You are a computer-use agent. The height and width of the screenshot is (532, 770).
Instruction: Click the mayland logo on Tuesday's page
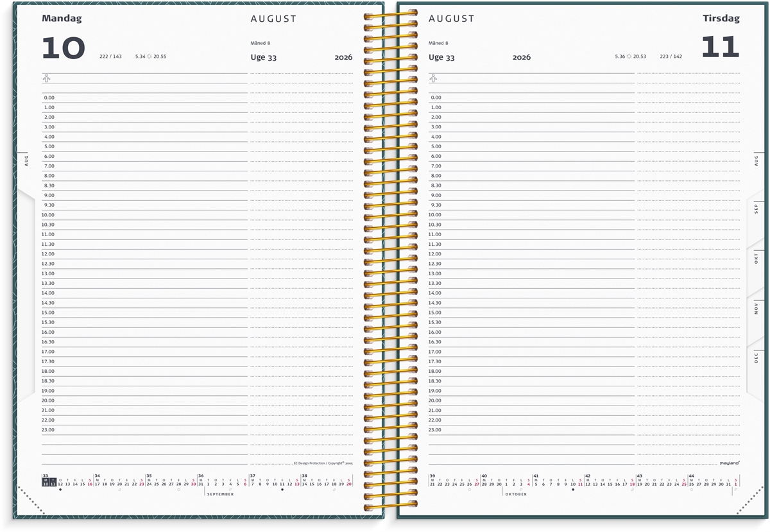click(x=729, y=462)
